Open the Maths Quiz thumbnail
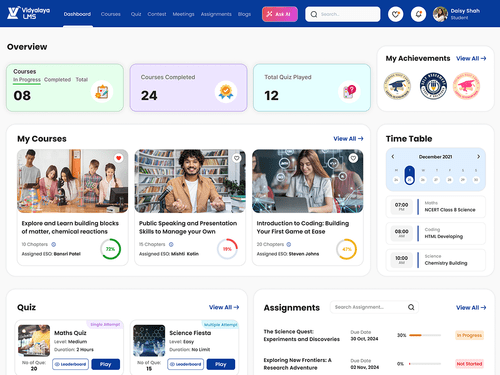The width and height of the screenshot is (500, 375). click(x=34, y=341)
